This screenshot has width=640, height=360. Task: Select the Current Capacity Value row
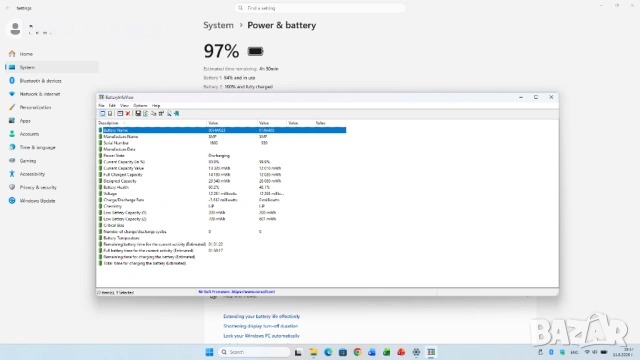[x=222, y=168]
